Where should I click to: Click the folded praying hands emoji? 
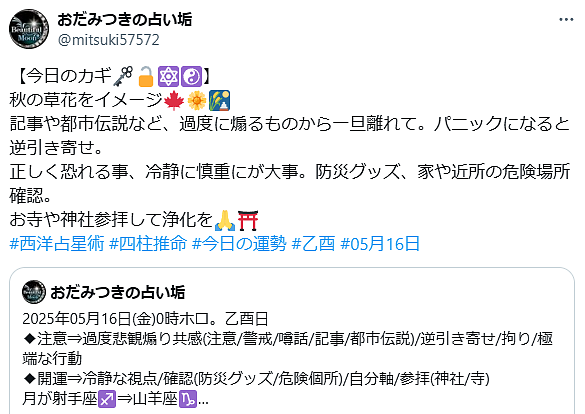tap(225, 220)
